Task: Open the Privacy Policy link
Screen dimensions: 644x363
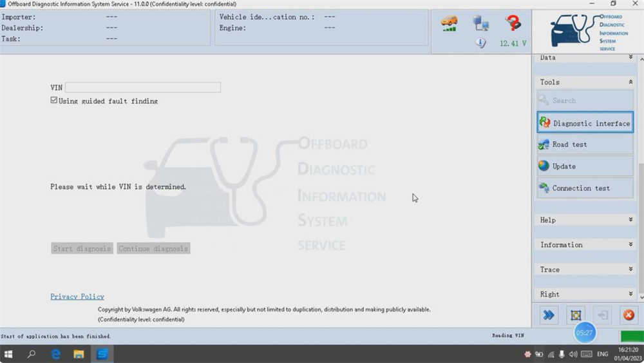Action: click(77, 297)
